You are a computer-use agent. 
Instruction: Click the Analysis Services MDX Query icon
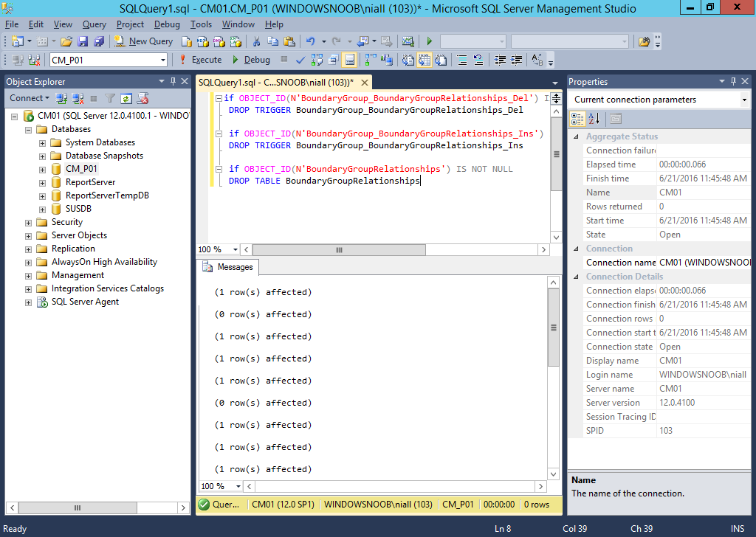pos(203,42)
